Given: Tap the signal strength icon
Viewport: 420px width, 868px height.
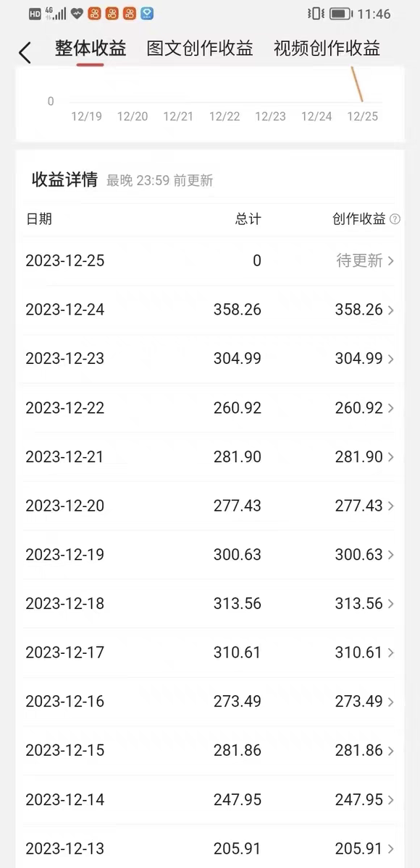Looking at the screenshot, I should pyautogui.click(x=58, y=14).
